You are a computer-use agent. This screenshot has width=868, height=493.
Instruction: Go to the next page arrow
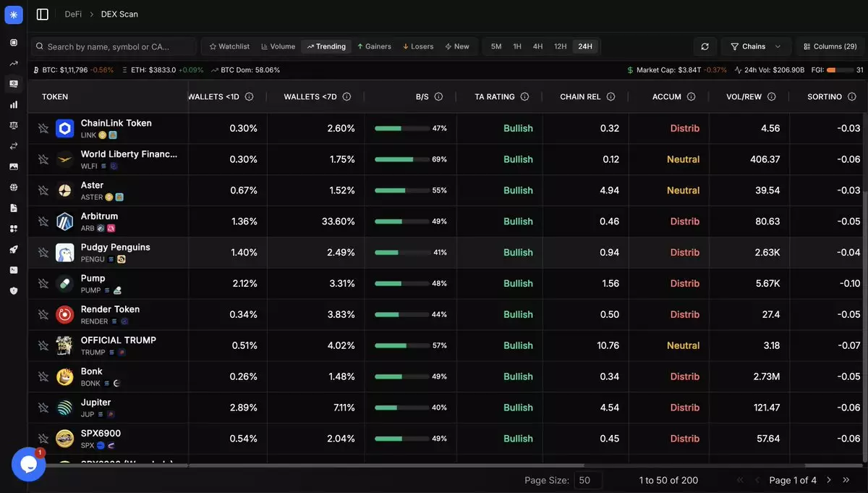click(829, 480)
